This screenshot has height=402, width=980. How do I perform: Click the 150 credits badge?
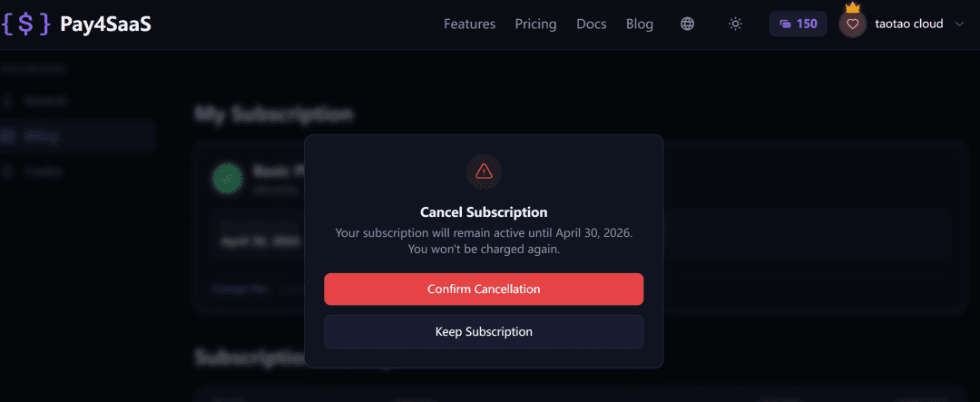click(x=798, y=24)
